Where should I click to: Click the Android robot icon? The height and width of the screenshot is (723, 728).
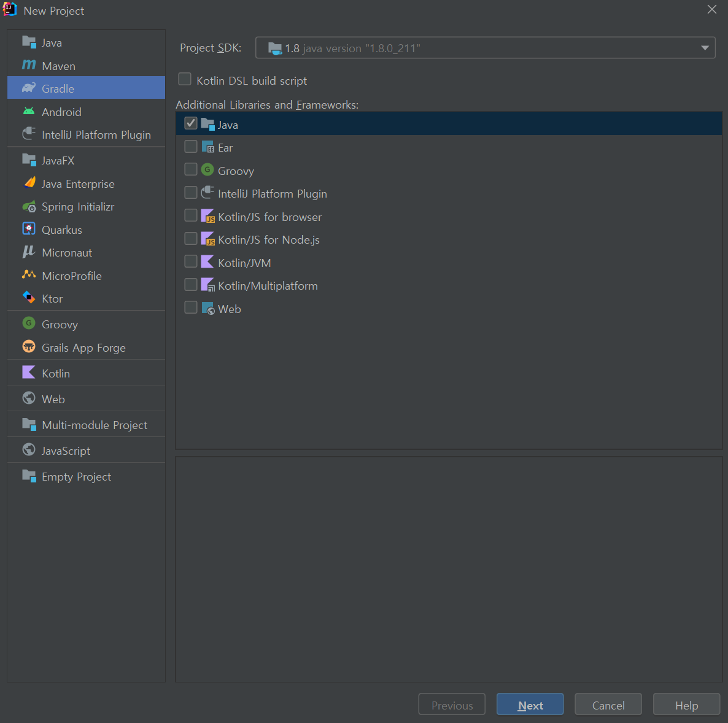click(29, 111)
